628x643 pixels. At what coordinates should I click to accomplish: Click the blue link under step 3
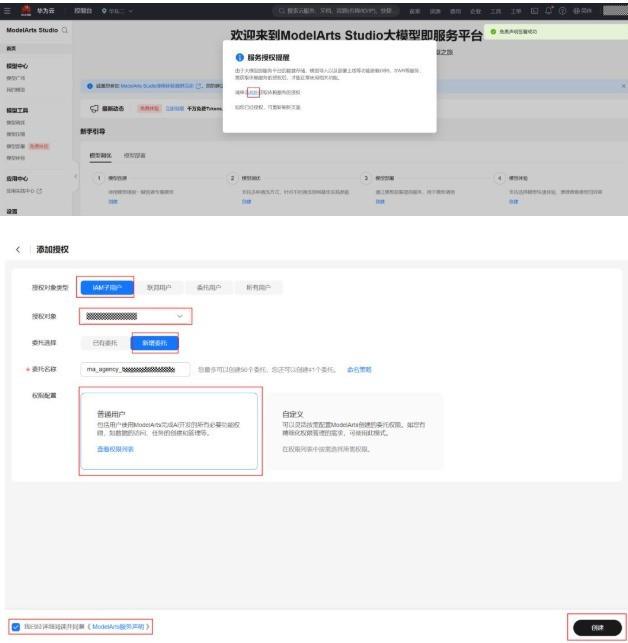pos(380,201)
